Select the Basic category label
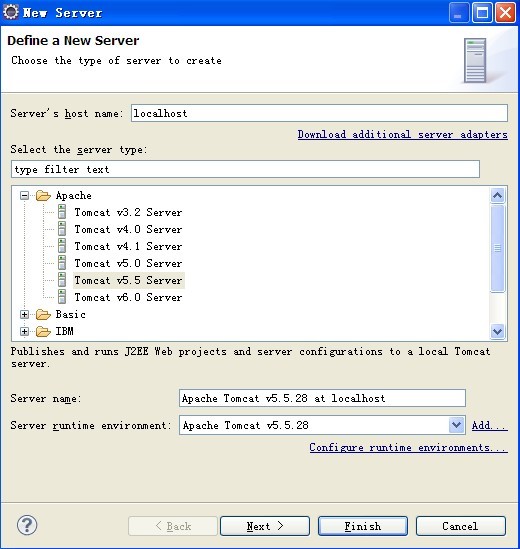 point(70,314)
